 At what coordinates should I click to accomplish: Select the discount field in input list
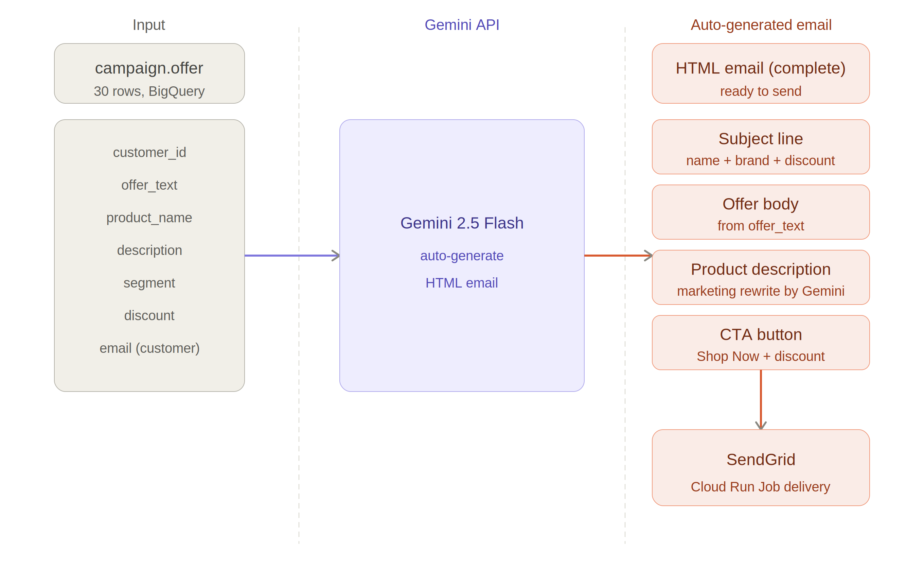149,316
